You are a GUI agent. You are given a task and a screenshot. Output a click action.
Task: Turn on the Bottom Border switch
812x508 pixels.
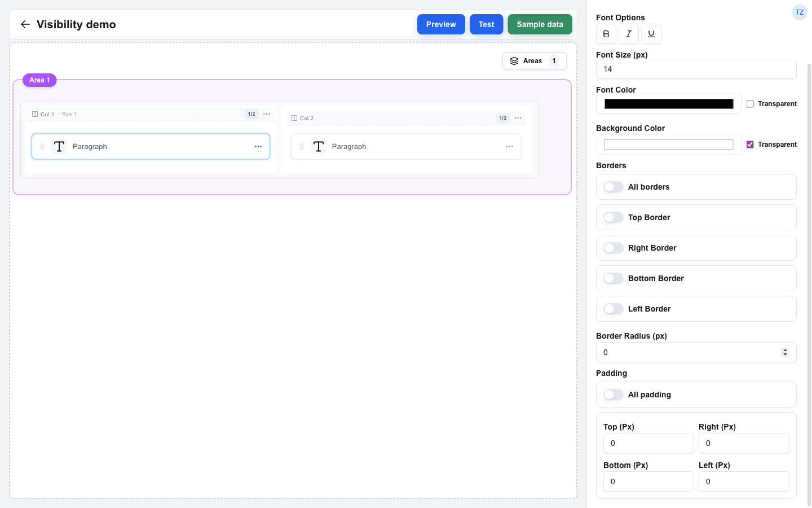pyautogui.click(x=614, y=278)
